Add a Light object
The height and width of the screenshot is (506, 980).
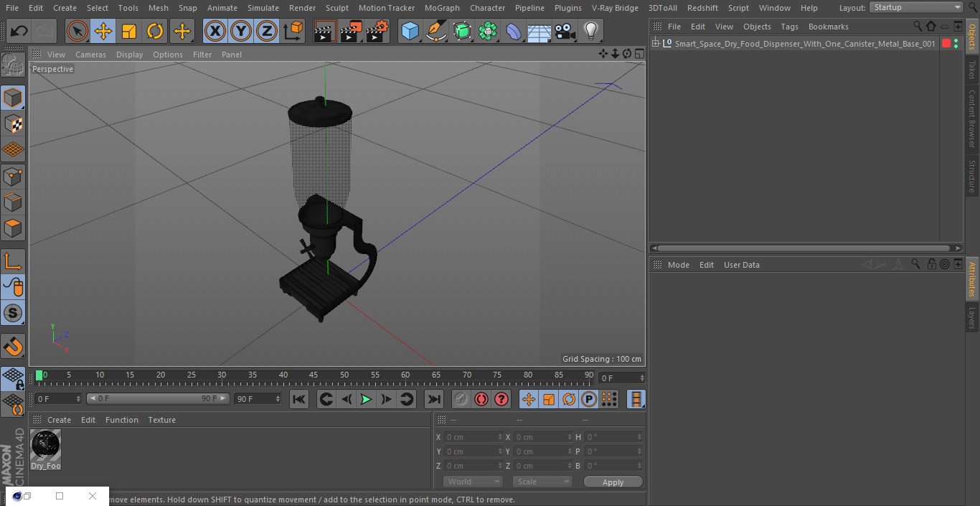click(x=590, y=31)
